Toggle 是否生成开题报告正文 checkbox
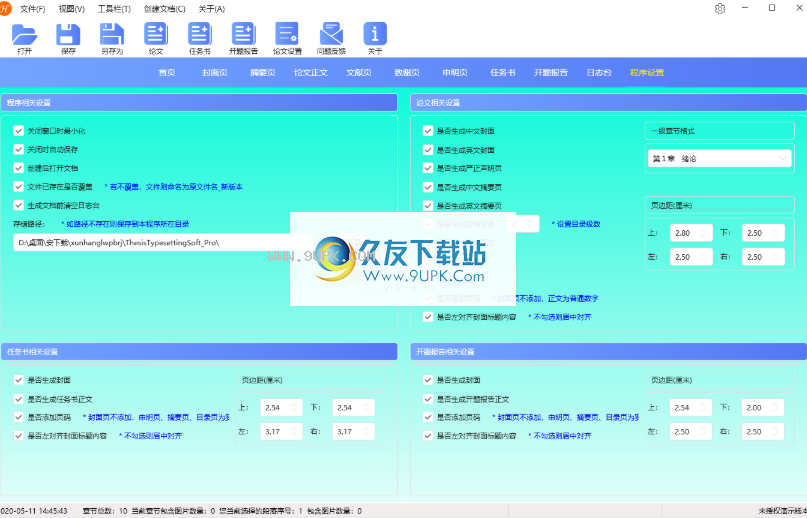Viewport: 807px width, 518px height. 428,399
